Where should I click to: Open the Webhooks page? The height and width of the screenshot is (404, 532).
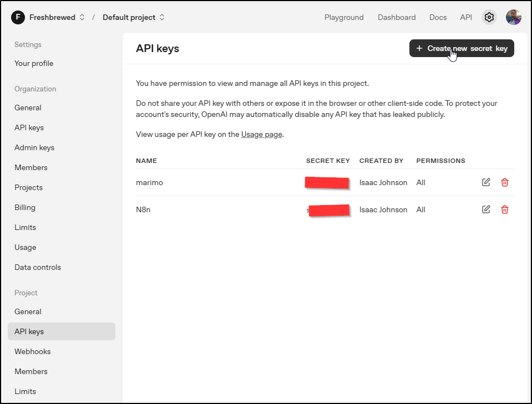(x=33, y=352)
